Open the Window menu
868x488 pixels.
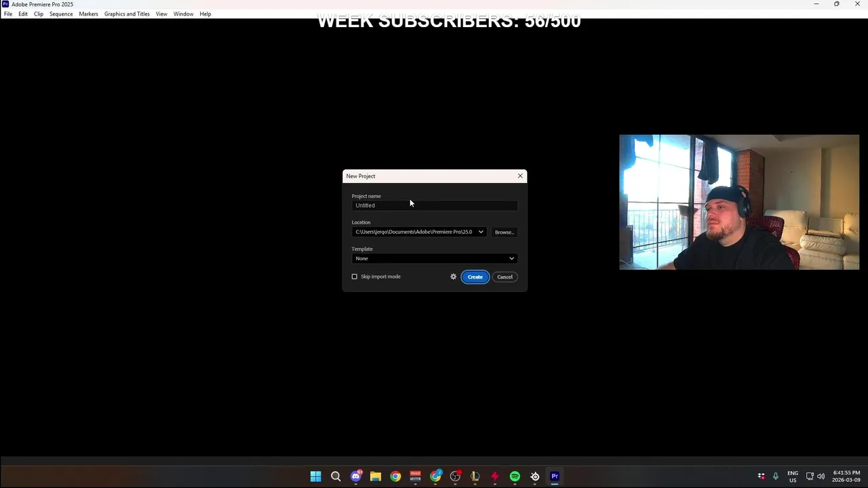(183, 14)
